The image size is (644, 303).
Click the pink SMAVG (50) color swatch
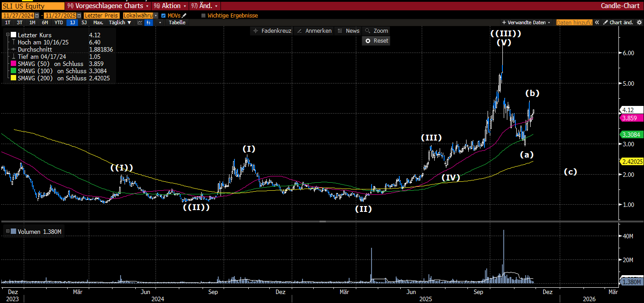(x=13, y=64)
